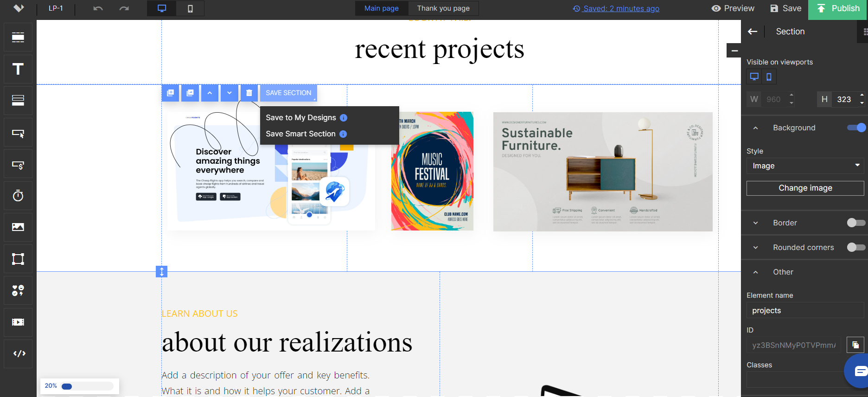Viewport: 868px width, 397px height.
Task: Select the Sustainable Furniture project image
Action: pyautogui.click(x=603, y=172)
